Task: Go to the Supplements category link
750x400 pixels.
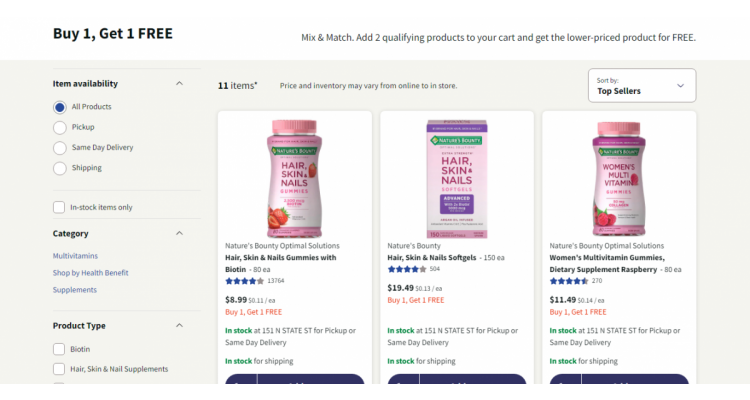Action: pos(75,290)
